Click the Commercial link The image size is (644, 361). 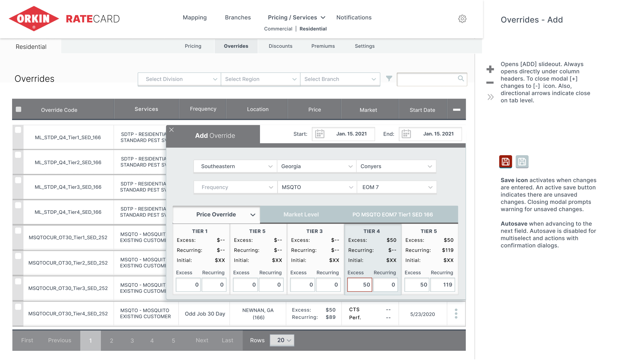point(278,29)
